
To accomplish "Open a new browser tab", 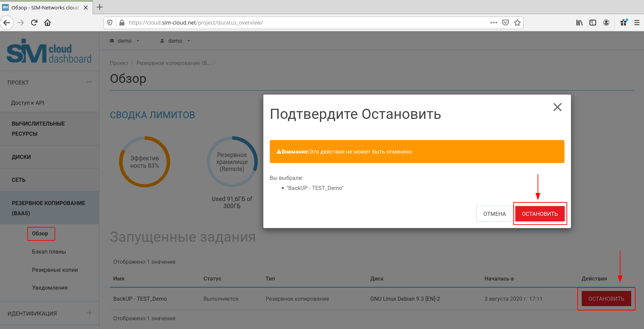I will 100,7.
